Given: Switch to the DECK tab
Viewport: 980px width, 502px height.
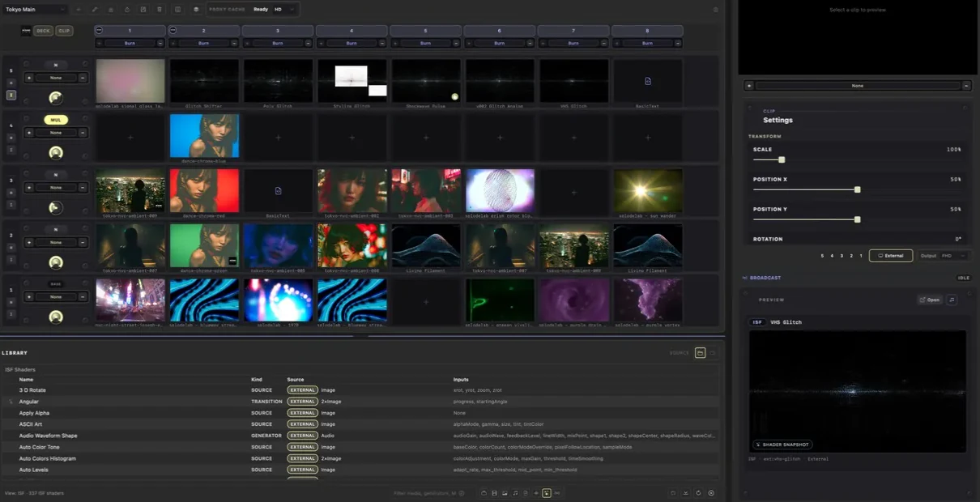Looking at the screenshot, I should 43,31.
